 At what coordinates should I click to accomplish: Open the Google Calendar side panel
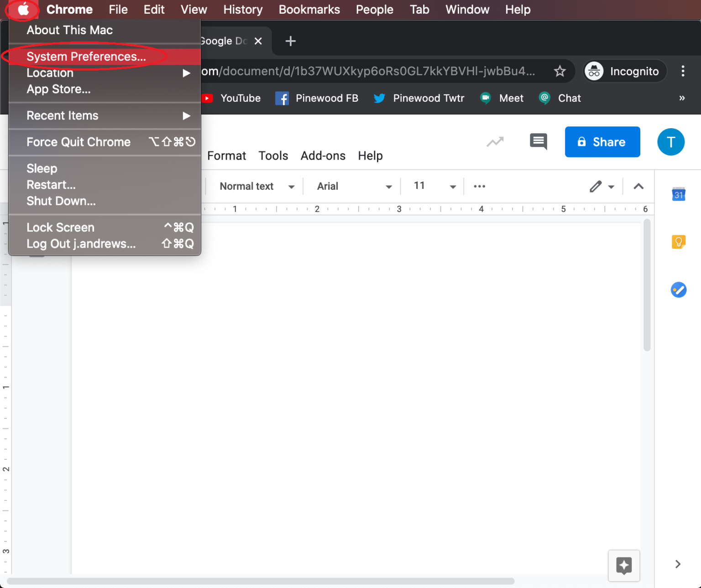679,194
